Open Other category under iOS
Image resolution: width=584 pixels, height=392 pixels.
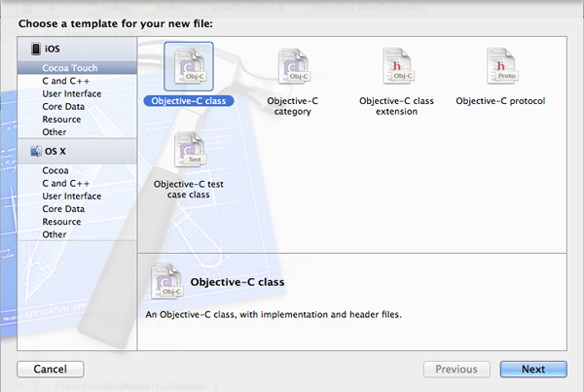tap(77, 131)
